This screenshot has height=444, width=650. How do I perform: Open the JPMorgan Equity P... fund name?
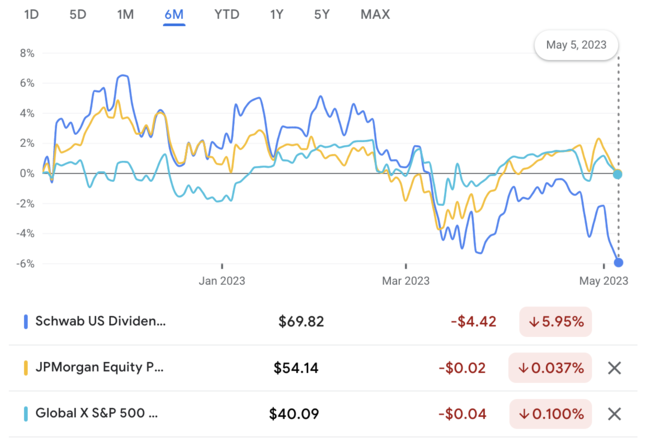coord(99,367)
